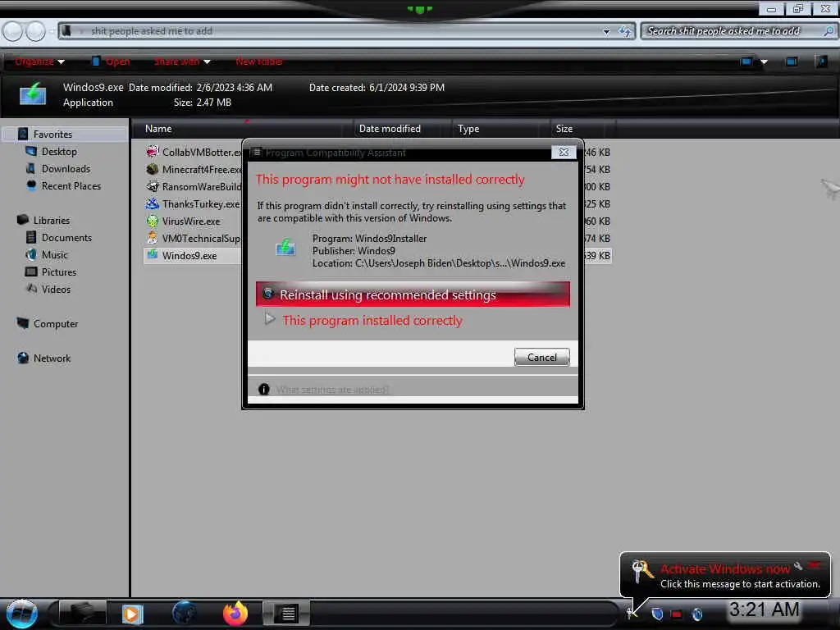This screenshot has height=630, width=840.
Task: Click the Windos9Installer icon in dialog
Action: point(285,248)
